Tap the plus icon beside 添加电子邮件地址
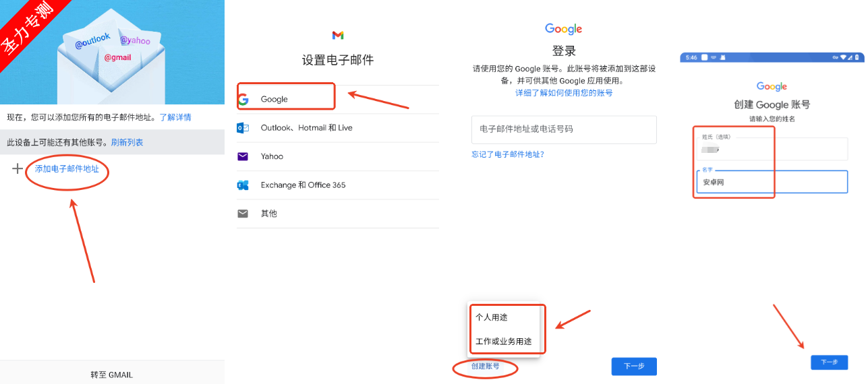The width and height of the screenshot is (868, 384). 18,169
